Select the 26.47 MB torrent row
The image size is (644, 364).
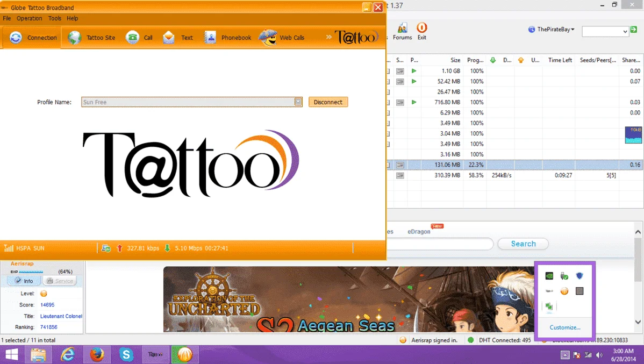(514, 91)
